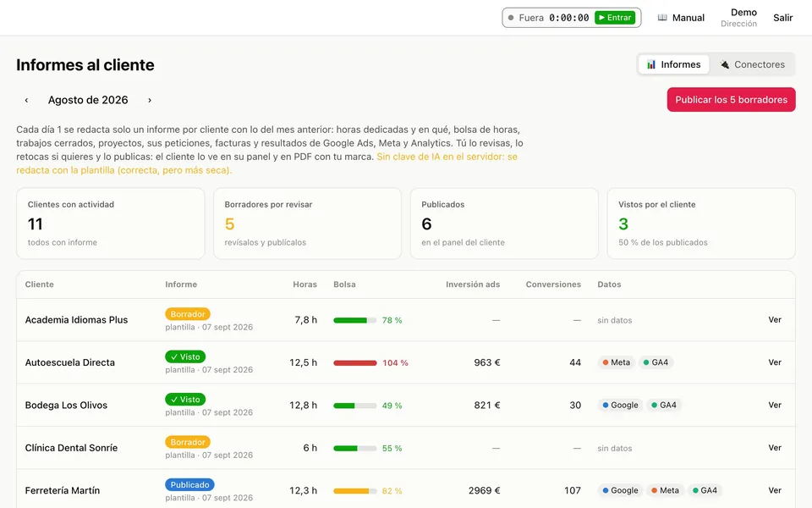The image size is (812, 508).
Task: Click the 2969 € ad investment value
Action: [x=484, y=490]
